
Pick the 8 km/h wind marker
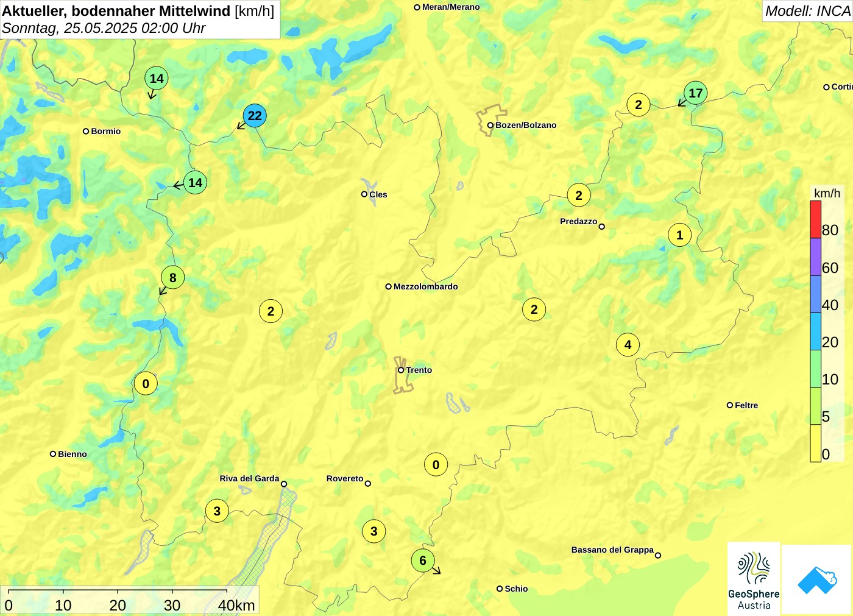coord(173,278)
